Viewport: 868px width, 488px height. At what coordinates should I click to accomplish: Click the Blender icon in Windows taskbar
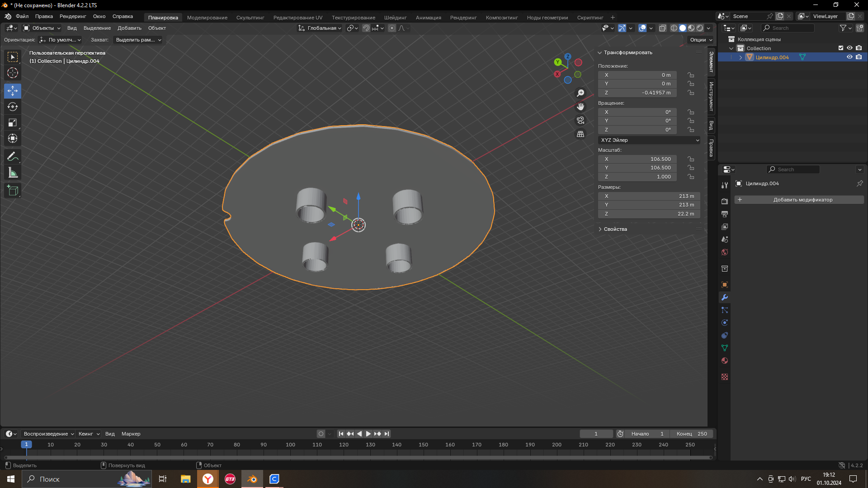click(x=252, y=479)
